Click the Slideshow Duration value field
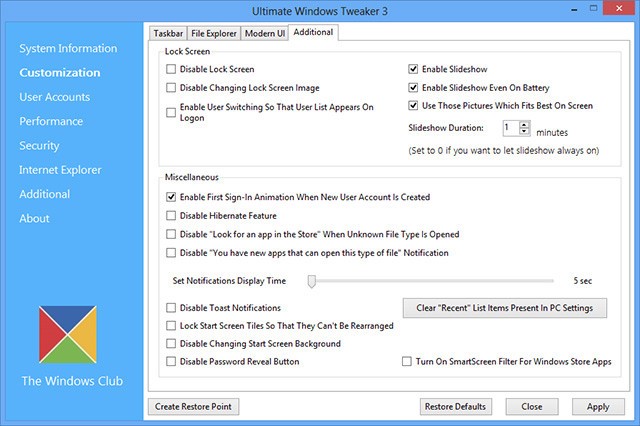 pos(511,128)
